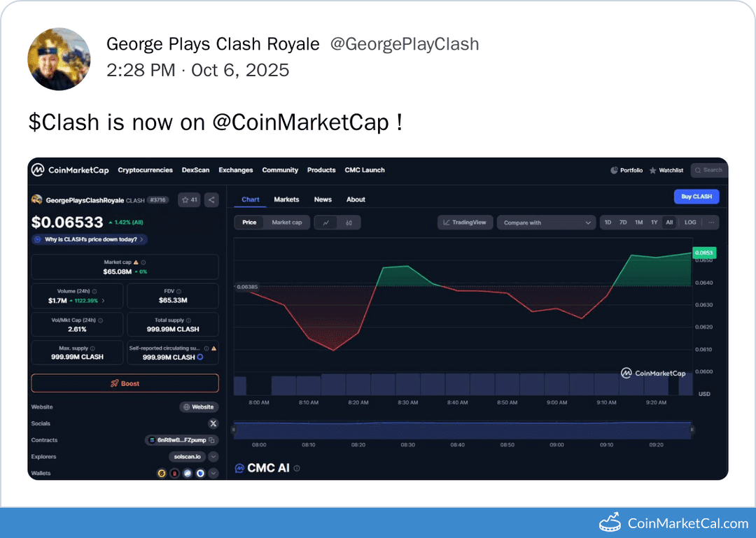
Task: Copy the 6nR8wB...FZpump contract address
Action: (211, 440)
